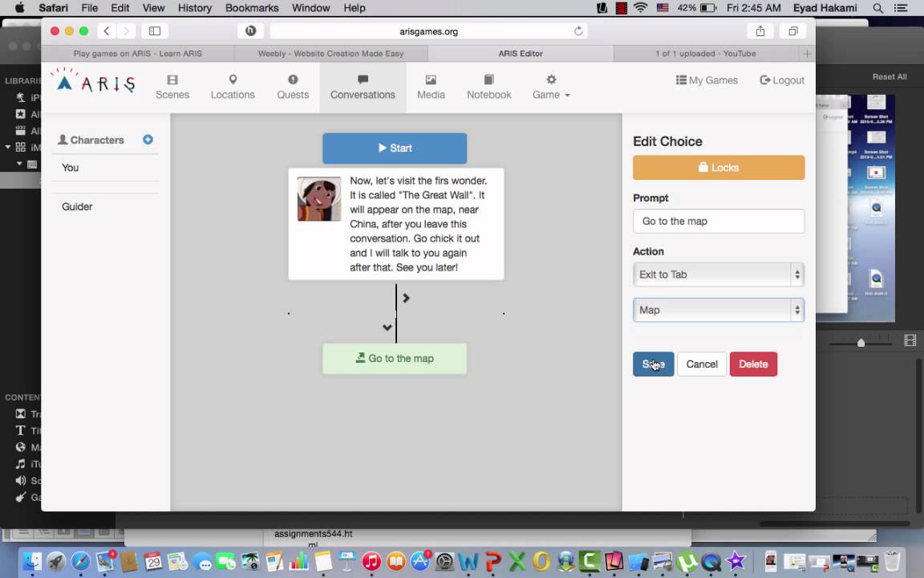This screenshot has width=924, height=578.
Task: Open Finder from the Dock
Action: pos(32,561)
